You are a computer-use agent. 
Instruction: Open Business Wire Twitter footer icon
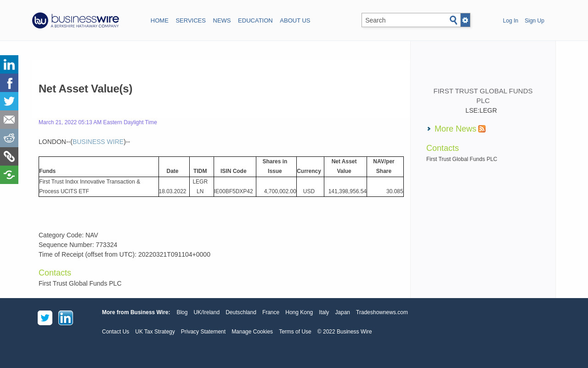[45, 318]
